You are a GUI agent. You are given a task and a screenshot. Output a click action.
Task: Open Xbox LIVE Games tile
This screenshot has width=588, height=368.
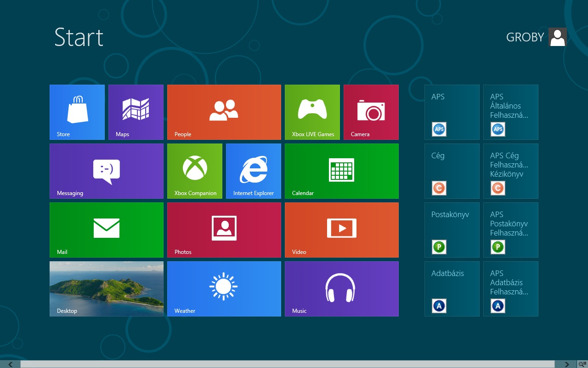(x=312, y=112)
